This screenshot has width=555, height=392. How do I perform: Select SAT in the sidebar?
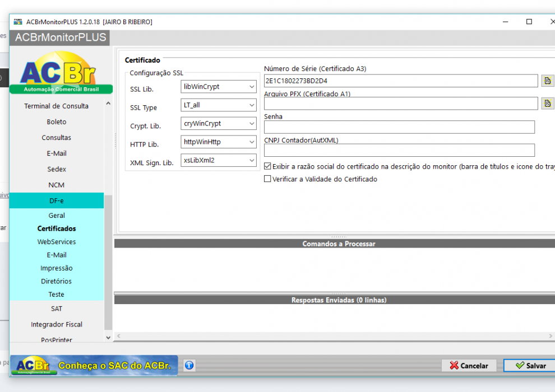coord(56,309)
